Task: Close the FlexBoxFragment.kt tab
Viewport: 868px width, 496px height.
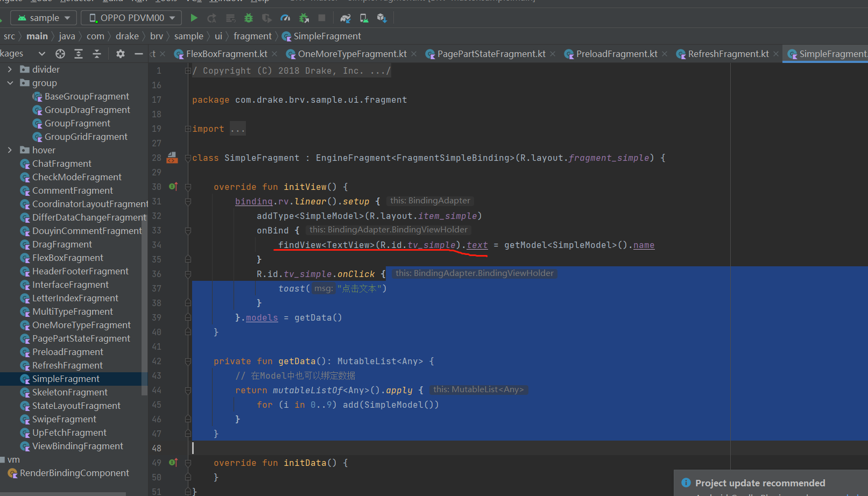Action: coord(274,54)
